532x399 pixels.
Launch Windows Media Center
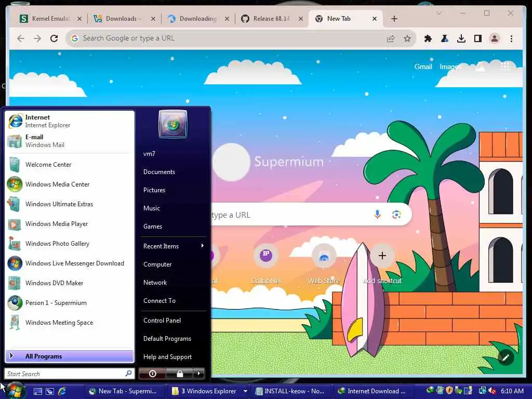(x=70, y=184)
